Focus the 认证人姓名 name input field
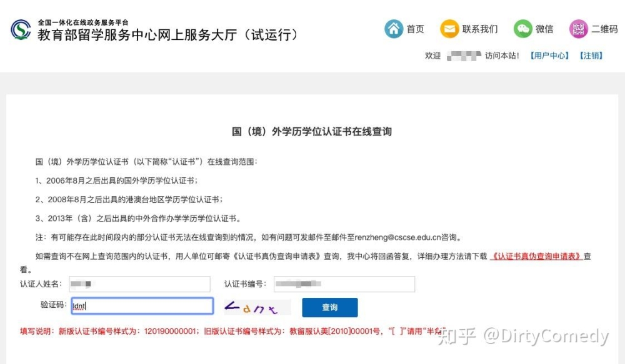Viewport: 625px width, 364px height. pos(139,284)
